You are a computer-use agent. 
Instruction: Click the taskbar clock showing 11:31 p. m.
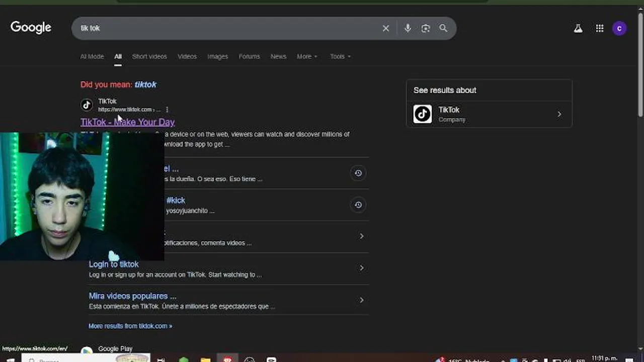click(605, 359)
